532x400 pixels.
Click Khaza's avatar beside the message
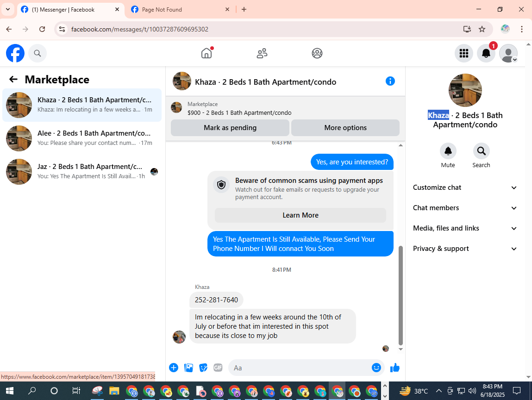click(179, 337)
